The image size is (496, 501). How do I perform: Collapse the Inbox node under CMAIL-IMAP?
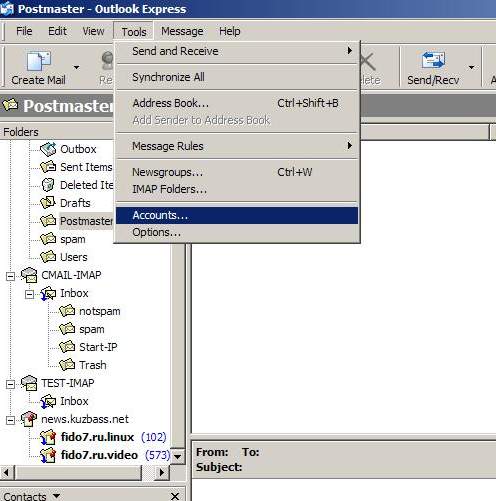29,294
